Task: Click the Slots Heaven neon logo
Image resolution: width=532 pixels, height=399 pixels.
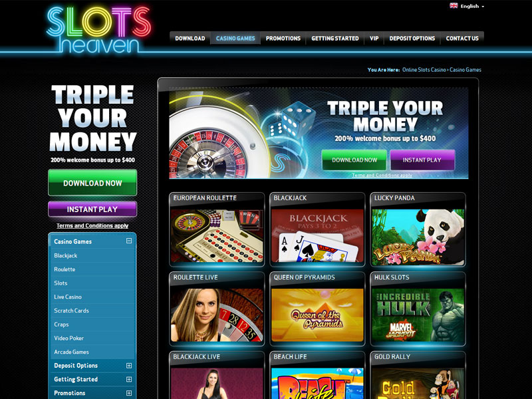Action: pyautogui.click(x=98, y=30)
